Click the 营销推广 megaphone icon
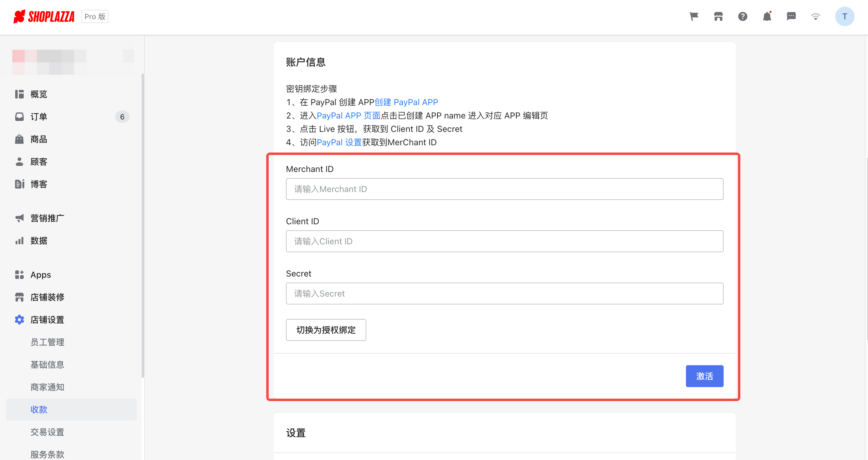Screen dimensions: 868x460 point(19,218)
